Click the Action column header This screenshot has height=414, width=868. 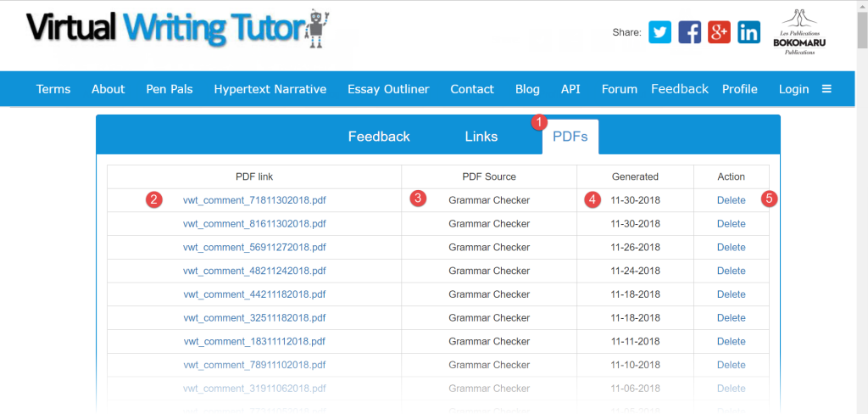coord(732,176)
